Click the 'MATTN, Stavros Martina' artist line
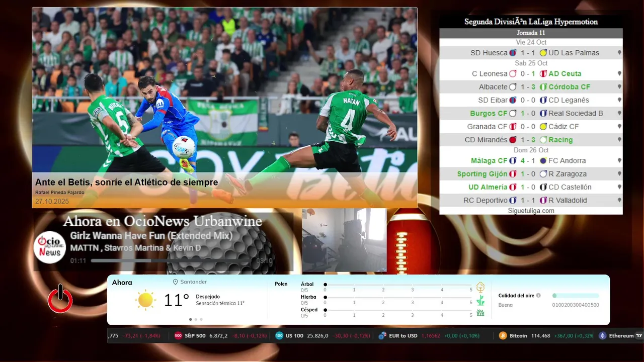Screen dimensions: 644x362 [135, 248]
